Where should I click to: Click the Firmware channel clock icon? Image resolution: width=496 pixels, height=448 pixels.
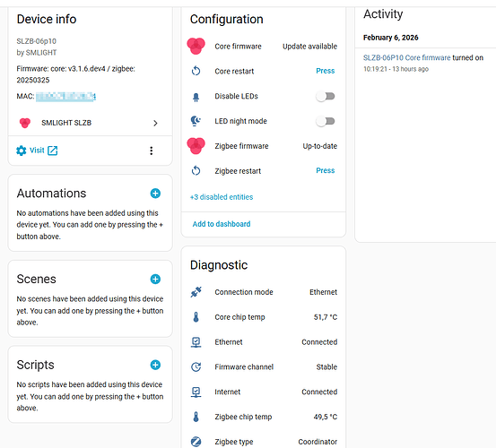tap(196, 366)
